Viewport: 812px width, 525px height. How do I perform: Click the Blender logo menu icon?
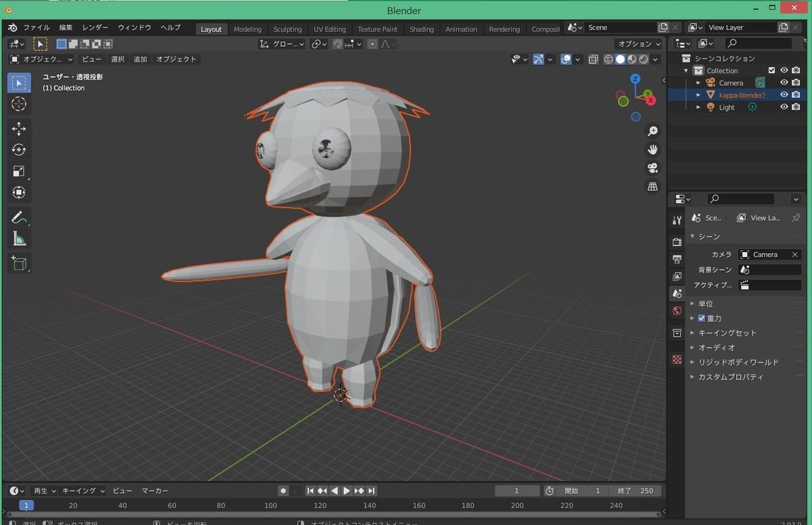coord(12,28)
